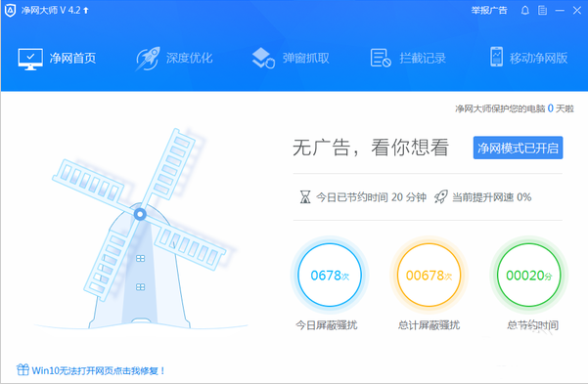Viewport: 588px width, 384px height.
Task: Click the Win10 webpage repair link
Action: (90, 370)
